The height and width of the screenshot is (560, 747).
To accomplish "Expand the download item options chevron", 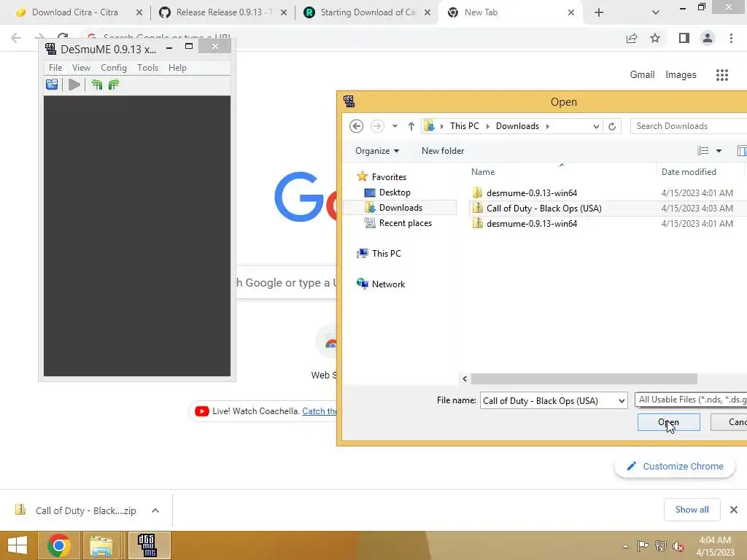I will point(155,510).
